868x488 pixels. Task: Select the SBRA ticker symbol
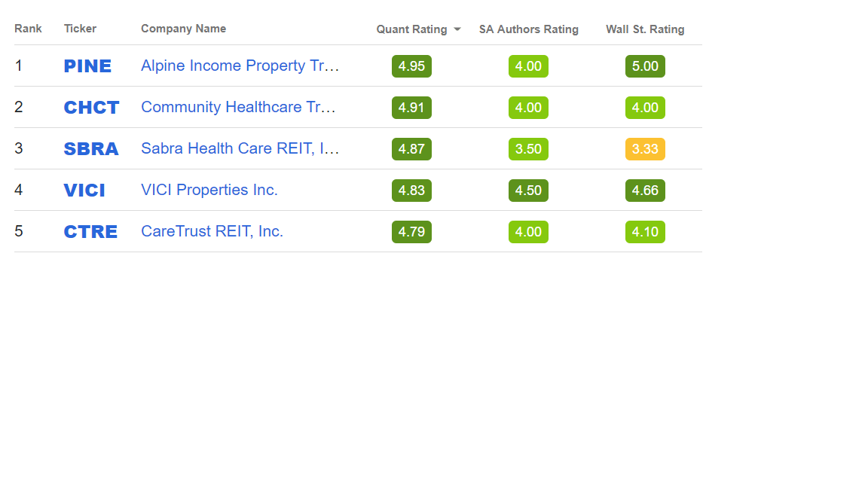click(x=91, y=149)
